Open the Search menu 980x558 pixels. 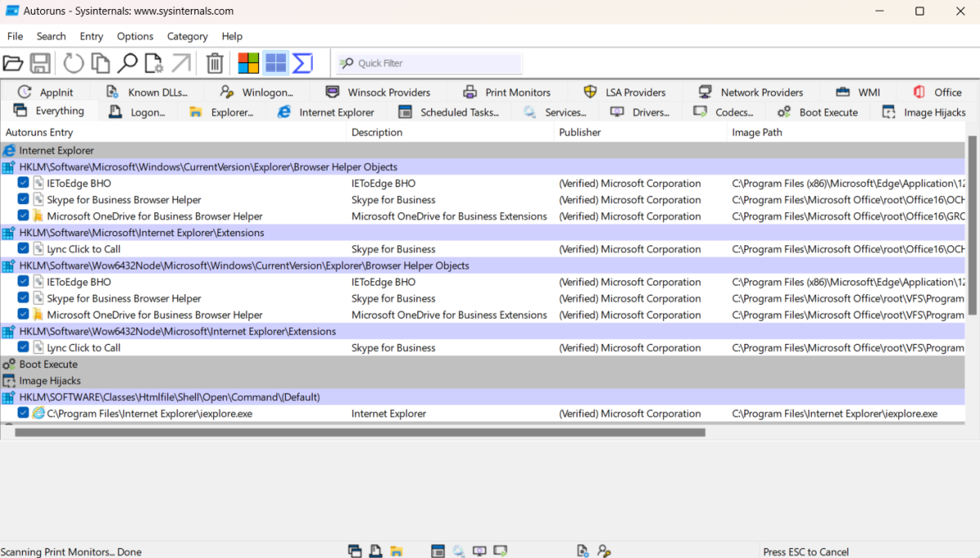51,36
